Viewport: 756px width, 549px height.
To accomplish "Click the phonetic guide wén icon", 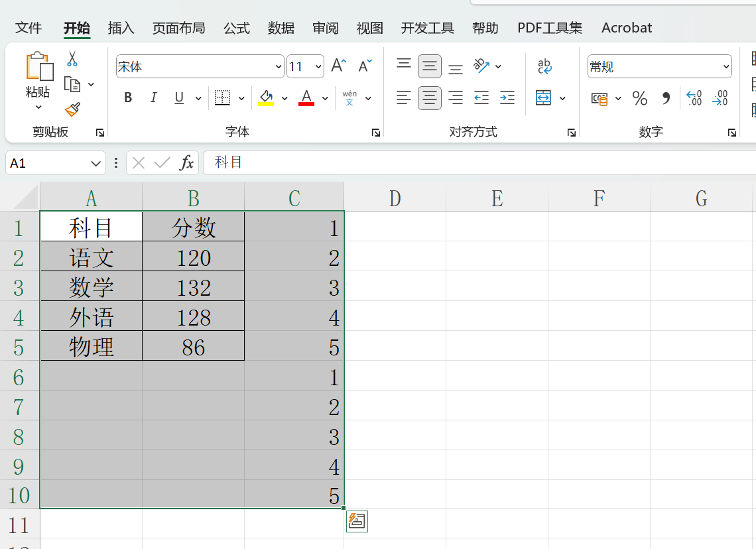I will pyautogui.click(x=349, y=98).
